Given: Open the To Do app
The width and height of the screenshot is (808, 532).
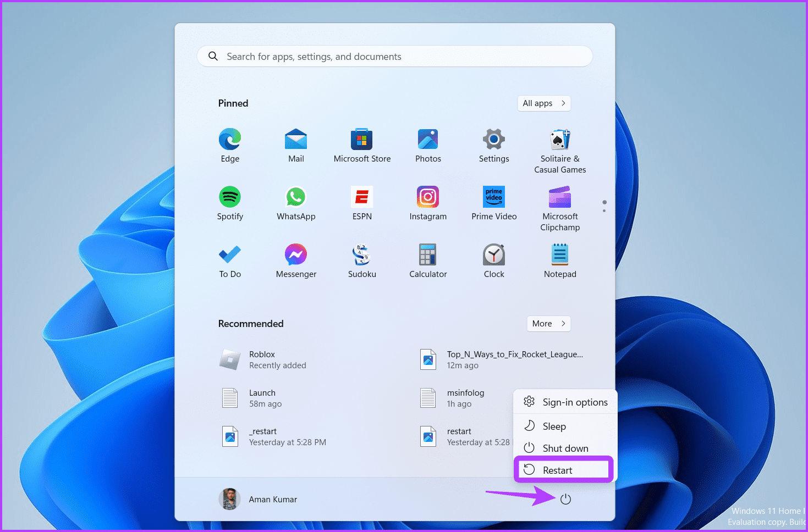Looking at the screenshot, I should coord(230,261).
